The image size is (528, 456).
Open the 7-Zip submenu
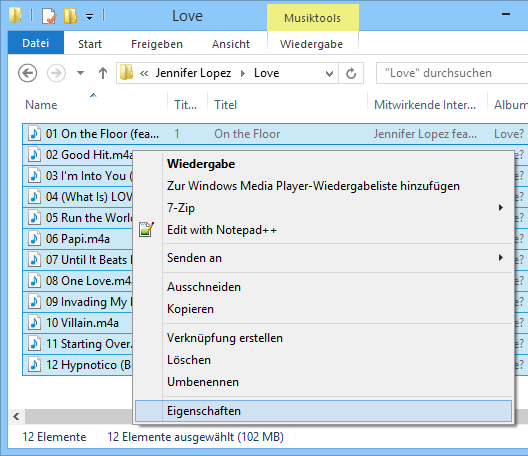click(x=323, y=208)
